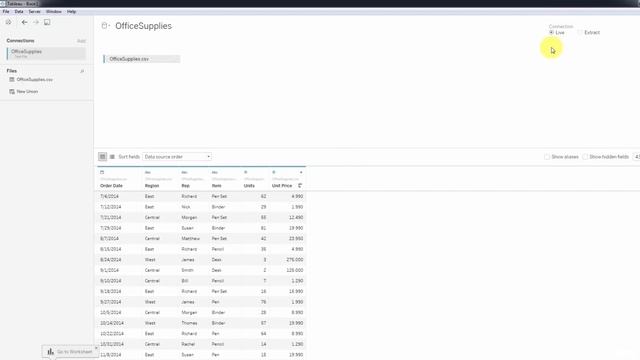
Task: Click the New Union icon
Action: (x=12, y=91)
